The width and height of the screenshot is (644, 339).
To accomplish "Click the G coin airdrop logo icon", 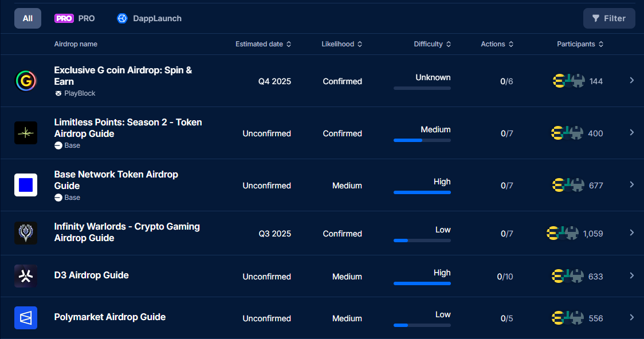I will coord(26,81).
